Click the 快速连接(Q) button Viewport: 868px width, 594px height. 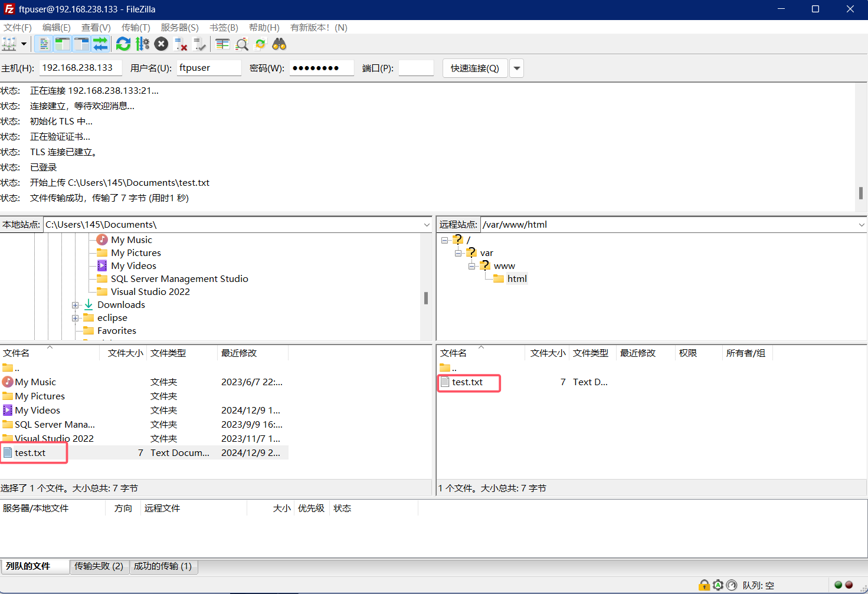[x=474, y=68]
